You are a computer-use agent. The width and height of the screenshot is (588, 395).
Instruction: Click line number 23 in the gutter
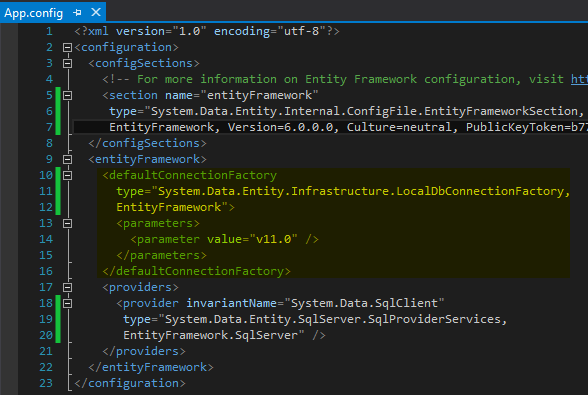(46, 383)
